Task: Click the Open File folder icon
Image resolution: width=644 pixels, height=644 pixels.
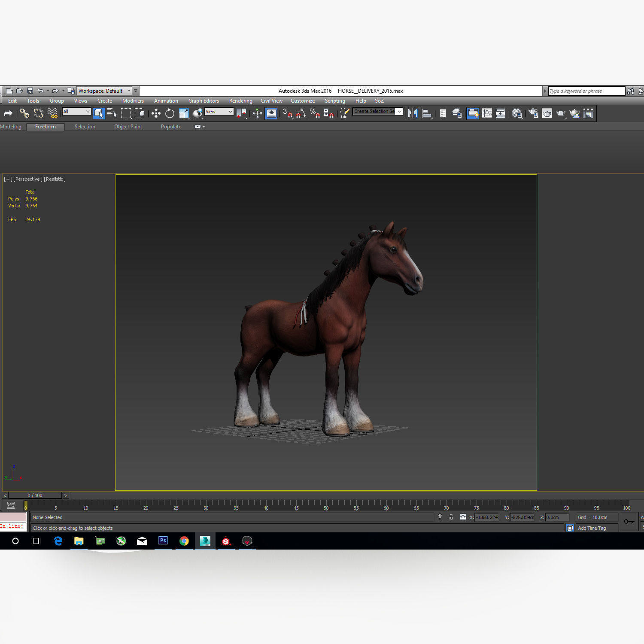Action: (19, 91)
